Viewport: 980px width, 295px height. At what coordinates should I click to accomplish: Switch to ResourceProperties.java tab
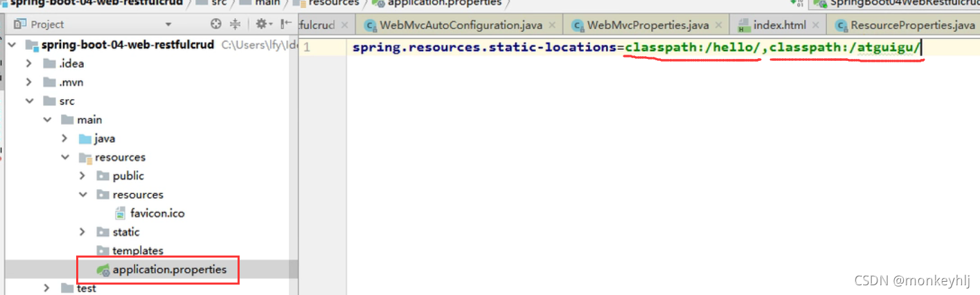tap(904, 26)
